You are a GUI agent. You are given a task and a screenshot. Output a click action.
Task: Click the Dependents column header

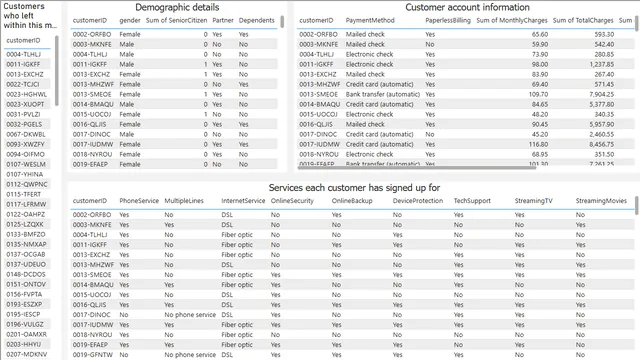256,20
